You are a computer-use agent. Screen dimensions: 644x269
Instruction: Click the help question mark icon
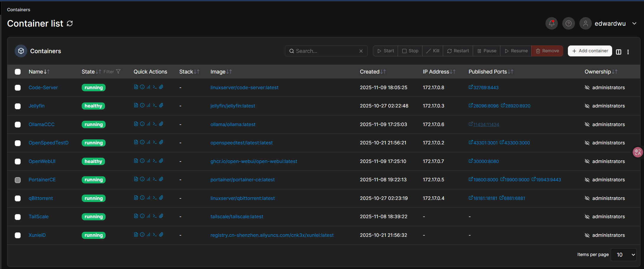tap(568, 24)
